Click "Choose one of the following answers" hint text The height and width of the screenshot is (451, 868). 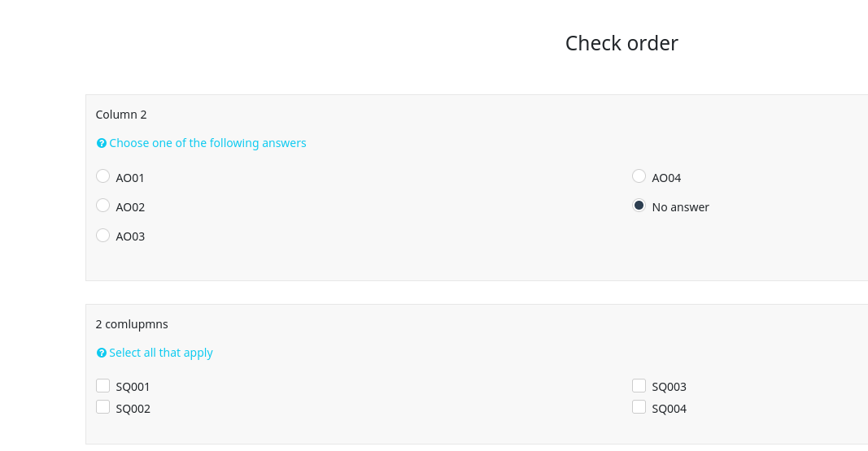207,143
